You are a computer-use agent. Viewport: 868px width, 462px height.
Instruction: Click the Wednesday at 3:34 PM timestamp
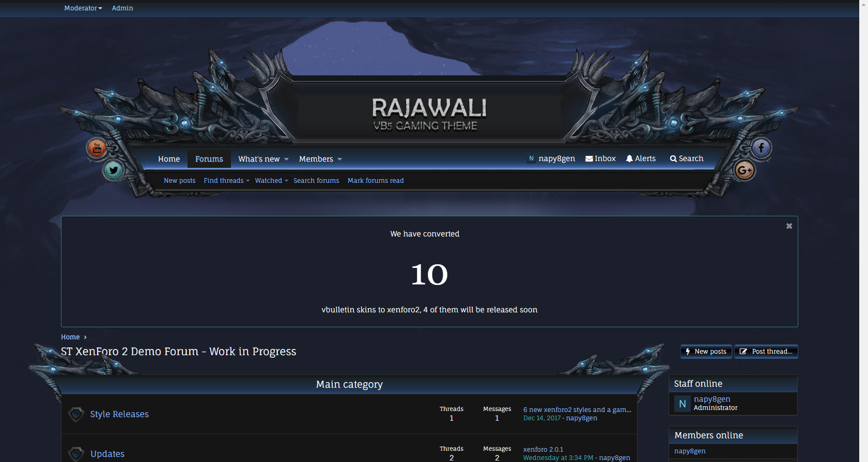[558, 458]
